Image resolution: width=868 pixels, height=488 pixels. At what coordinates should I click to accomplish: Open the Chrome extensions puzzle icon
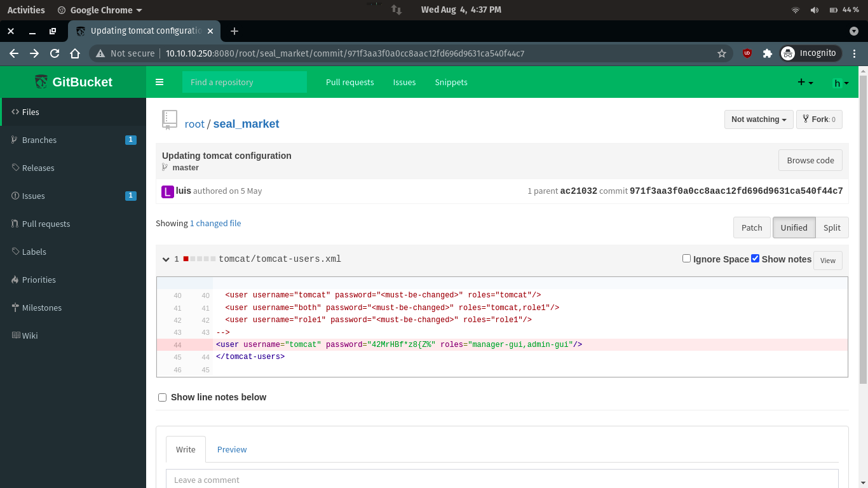click(767, 53)
